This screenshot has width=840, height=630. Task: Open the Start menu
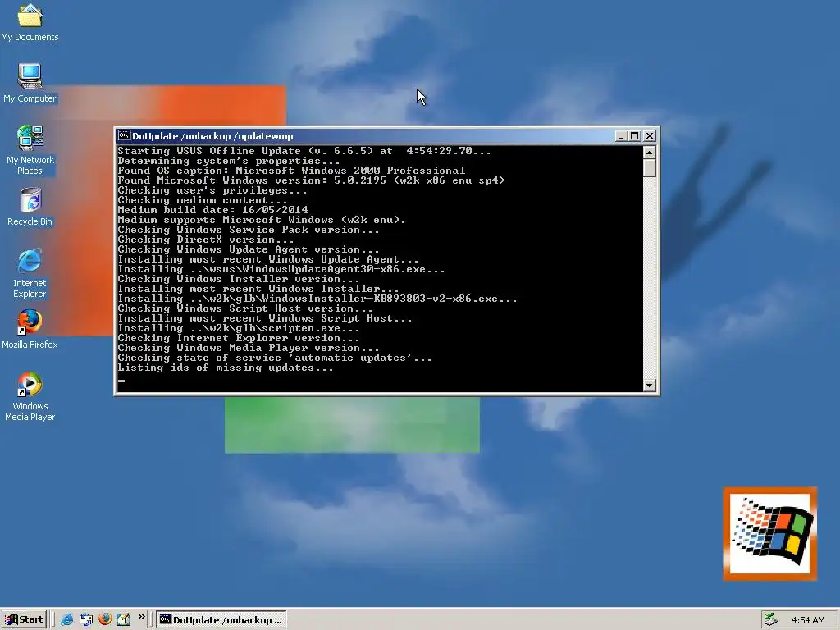24,620
